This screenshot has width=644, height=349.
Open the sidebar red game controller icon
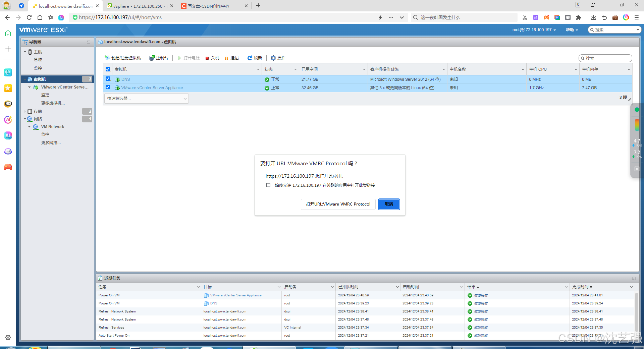[x=8, y=167]
